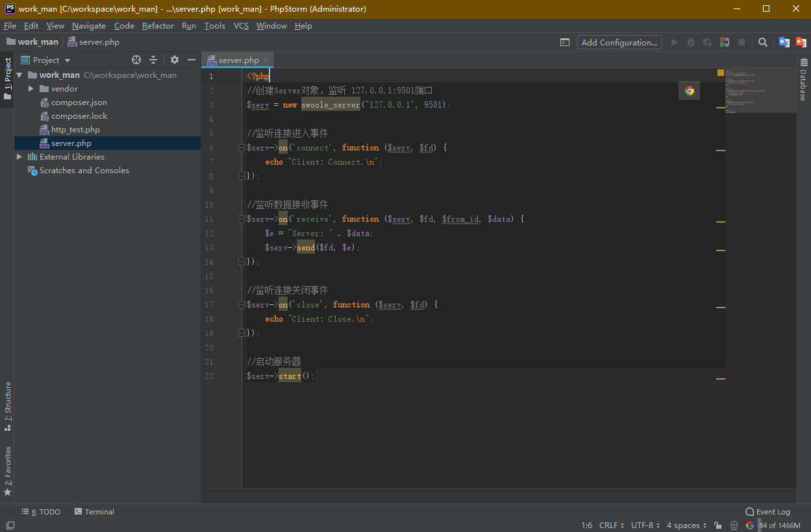
Task: Fold the connect callback at line 6
Action: tap(242, 148)
